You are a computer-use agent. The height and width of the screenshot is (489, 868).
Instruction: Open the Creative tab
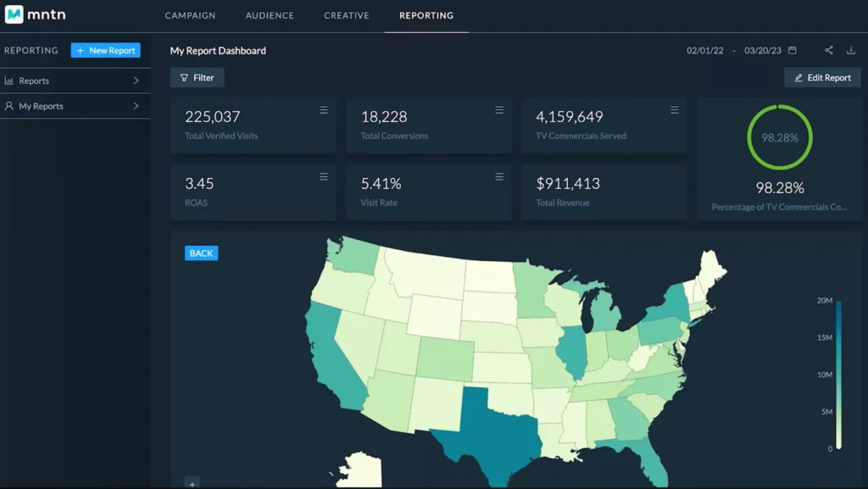[x=346, y=16]
